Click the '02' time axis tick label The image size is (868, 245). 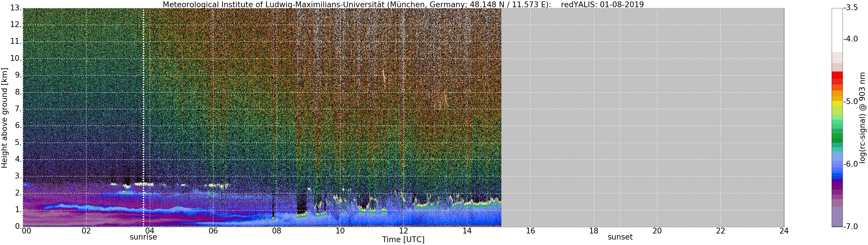click(x=86, y=231)
